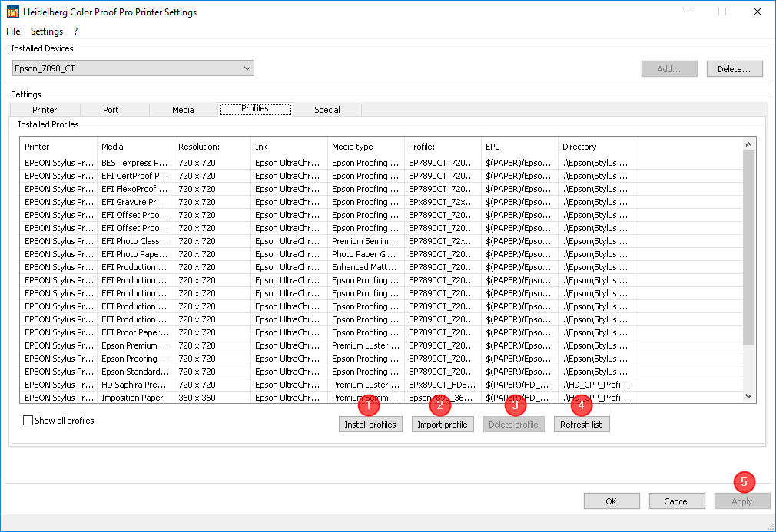Sort by the Printer column header
The width and height of the screenshot is (776, 532).
(x=58, y=147)
